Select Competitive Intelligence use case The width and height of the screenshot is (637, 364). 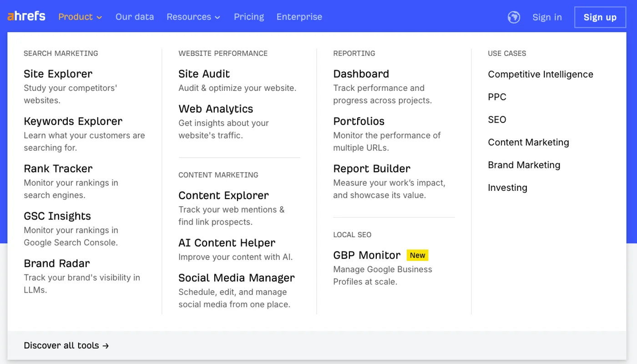[541, 74]
